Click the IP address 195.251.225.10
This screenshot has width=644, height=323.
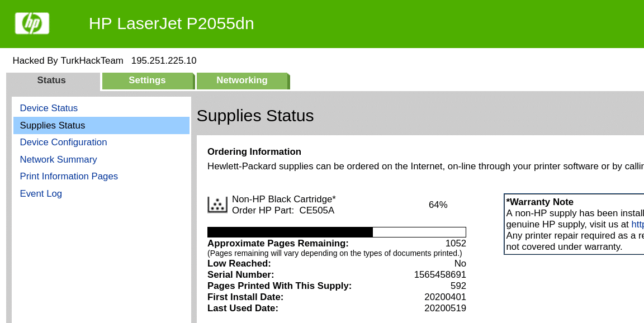[164, 61]
